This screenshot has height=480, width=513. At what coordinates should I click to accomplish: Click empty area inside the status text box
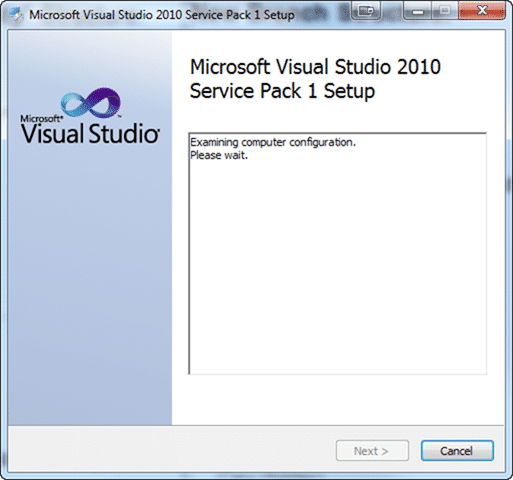[x=337, y=267]
